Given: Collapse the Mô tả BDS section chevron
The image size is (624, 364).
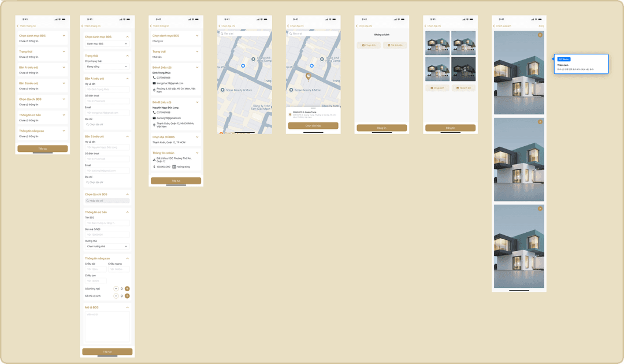Looking at the screenshot, I should coord(128,307).
